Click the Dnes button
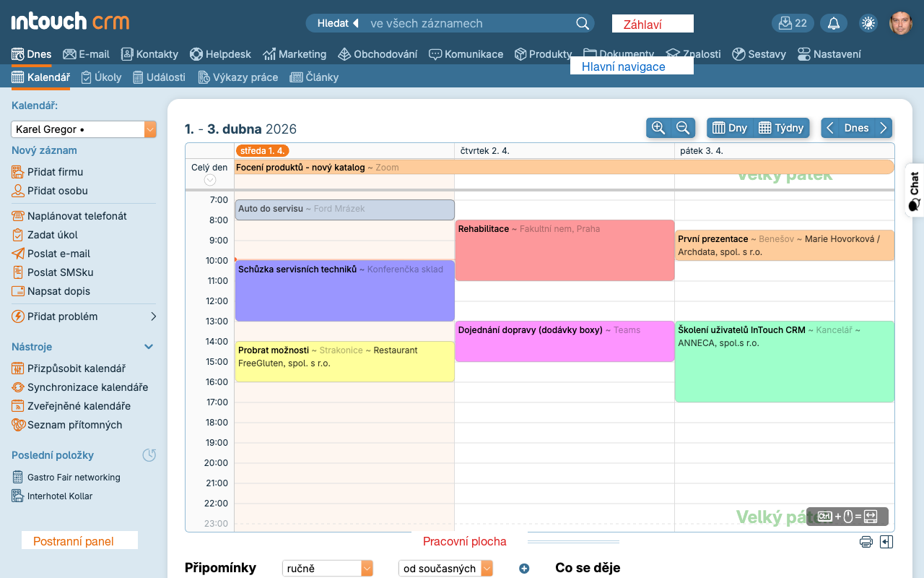The image size is (924, 578). coord(856,127)
